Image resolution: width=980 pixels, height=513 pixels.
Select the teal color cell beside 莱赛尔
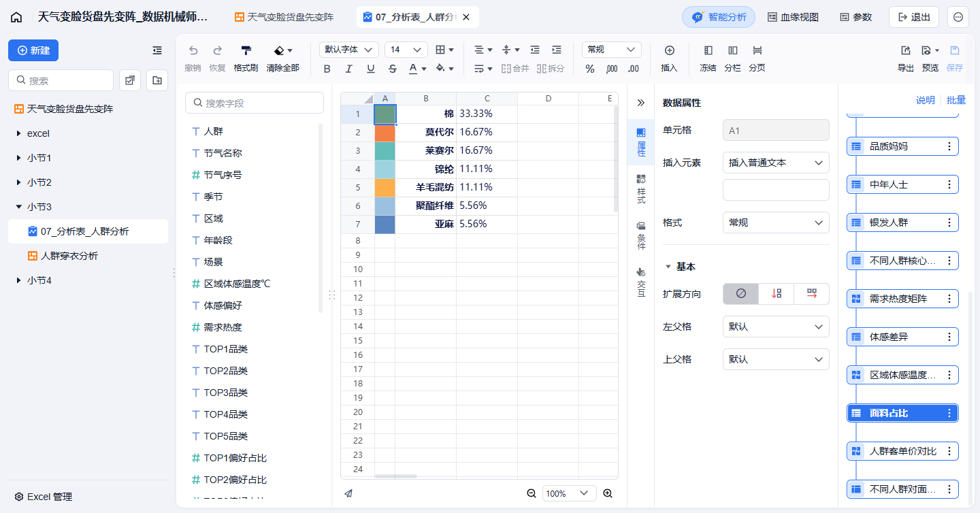385,151
